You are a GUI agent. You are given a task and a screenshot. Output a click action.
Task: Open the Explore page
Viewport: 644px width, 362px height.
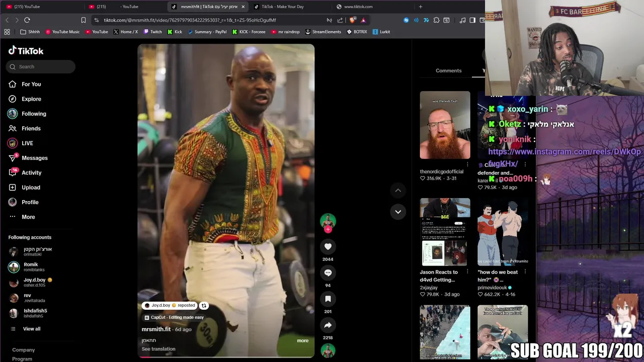click(31, 99)
